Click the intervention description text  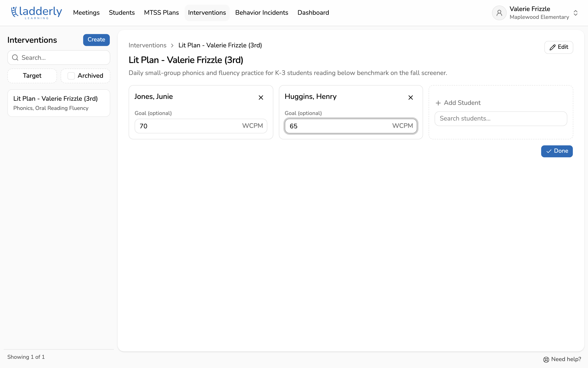(x=288, y=73)
